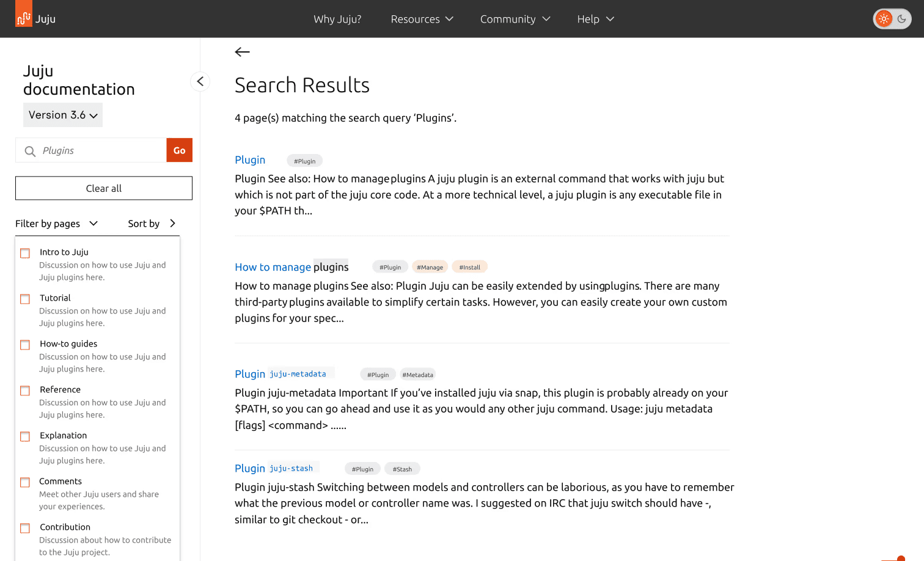Check the Tutorial page filter

pos(25,299)
